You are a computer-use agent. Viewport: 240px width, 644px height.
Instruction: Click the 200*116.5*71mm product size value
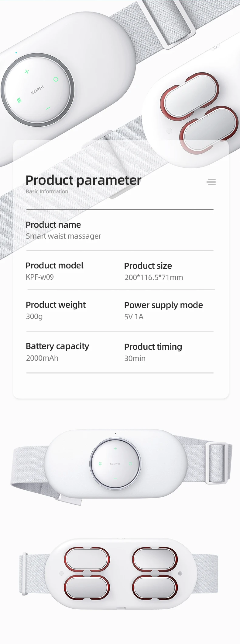click(x=154, y=277)
